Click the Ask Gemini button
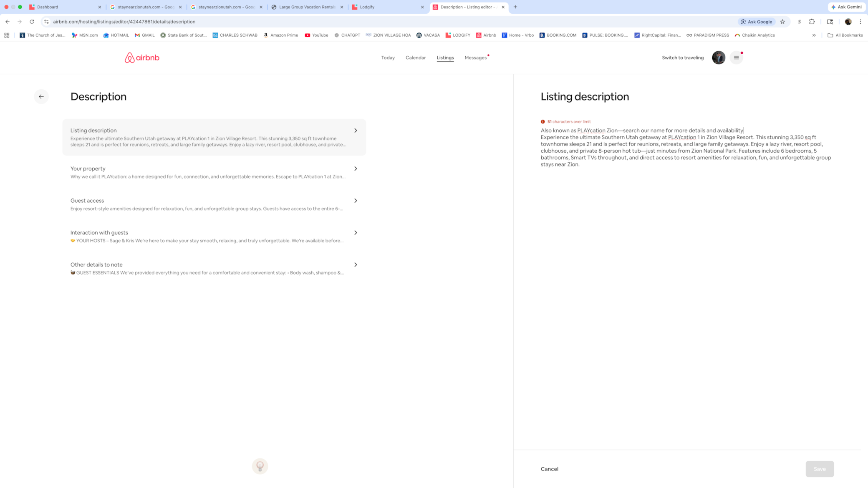Viewport: 868px width, 488px height. point(847,7)
